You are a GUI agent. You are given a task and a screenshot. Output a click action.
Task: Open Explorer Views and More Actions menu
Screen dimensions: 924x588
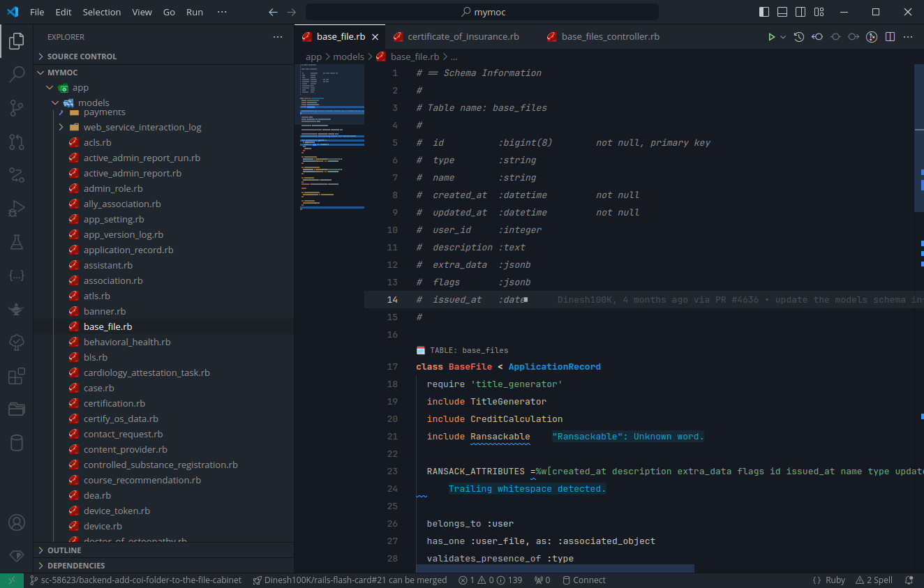(278, 37)
